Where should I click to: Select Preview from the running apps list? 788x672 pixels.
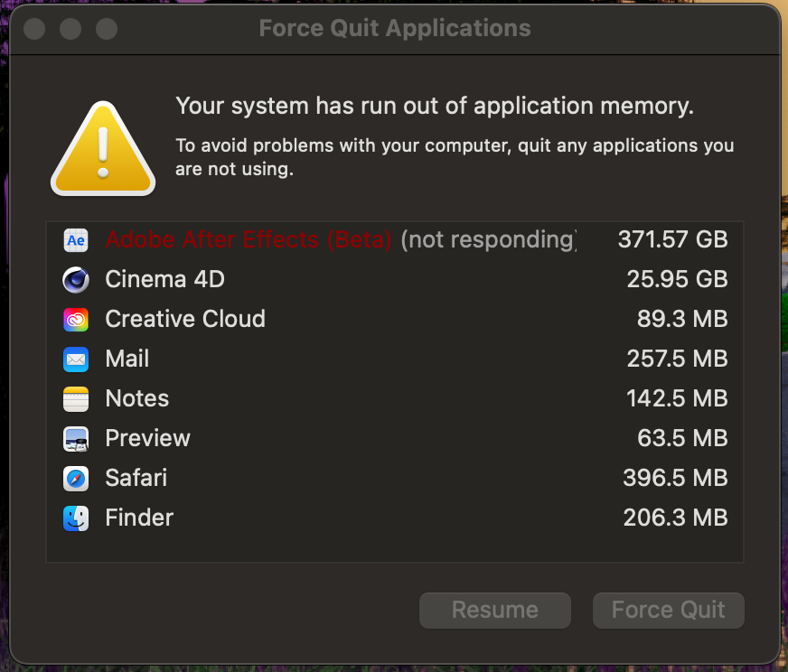pyautogui.click(x=147, y=438)
